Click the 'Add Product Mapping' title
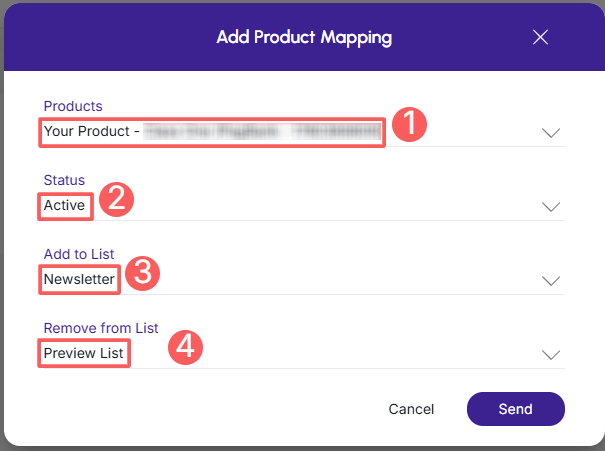The height and width of the screenshot is (452, 605). click(304, 37)
